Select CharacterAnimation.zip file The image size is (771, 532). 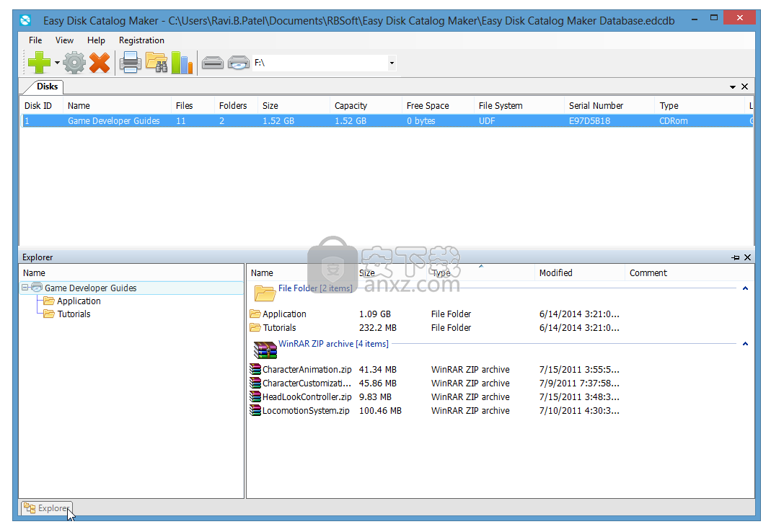307,370
